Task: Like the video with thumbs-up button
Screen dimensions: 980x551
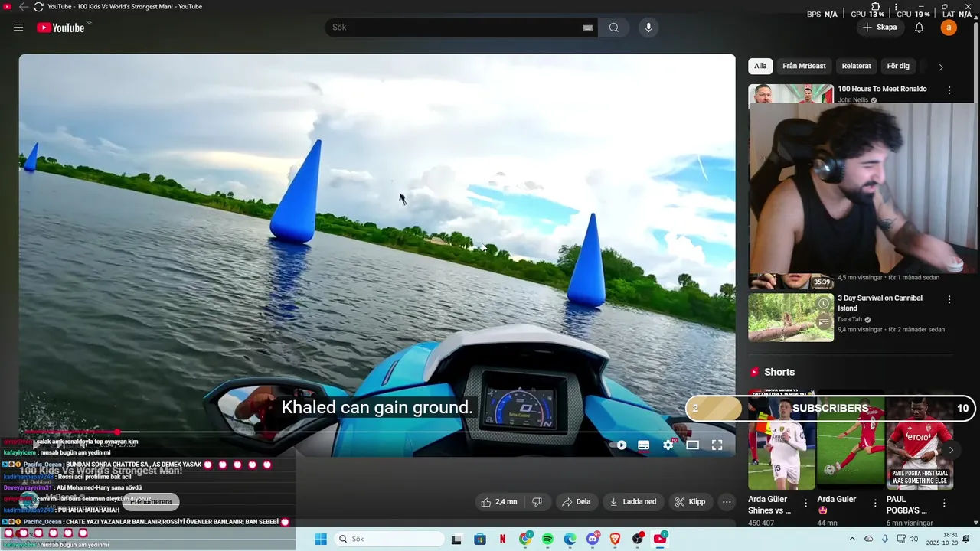Action: pyautogui.click(x=498, y=502)
